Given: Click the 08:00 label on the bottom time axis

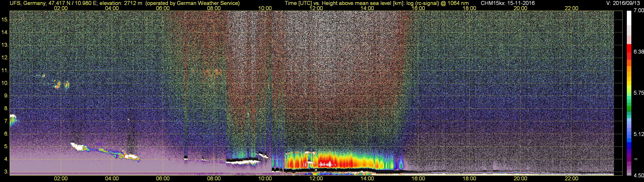Looking at the screenshot, I should point(214,179).
